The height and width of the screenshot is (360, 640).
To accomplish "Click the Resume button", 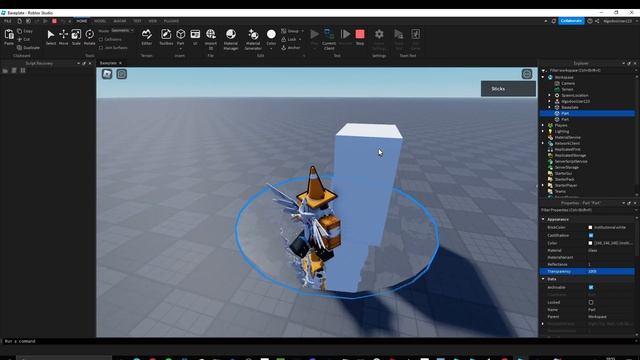I will [x=345, y=34].
